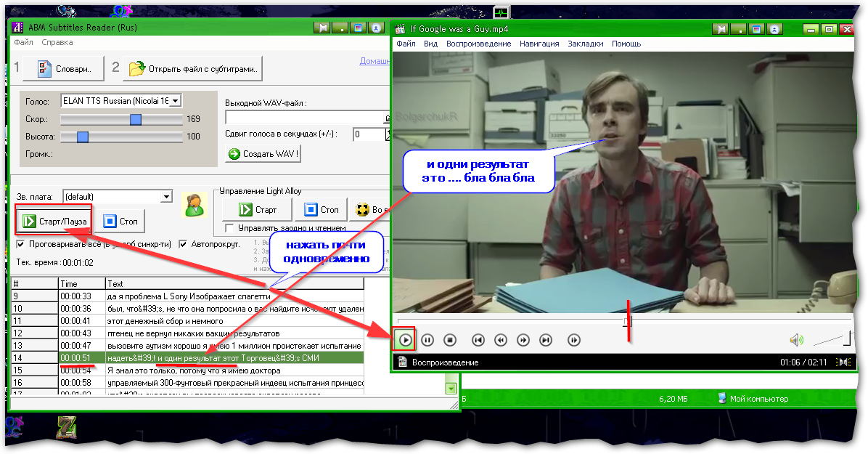
Task: Follow the Домаш… homepage link
Action: [x=374, y=61]
